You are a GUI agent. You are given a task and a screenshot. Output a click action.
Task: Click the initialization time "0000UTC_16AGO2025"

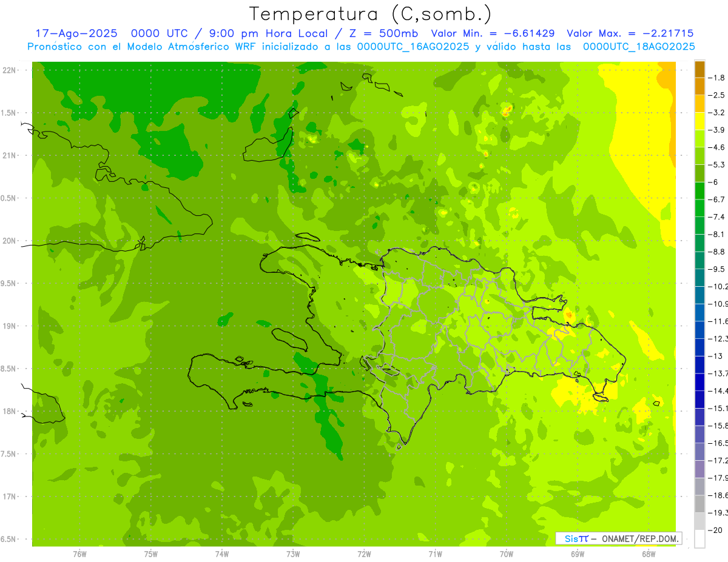[x=413, y=47]
